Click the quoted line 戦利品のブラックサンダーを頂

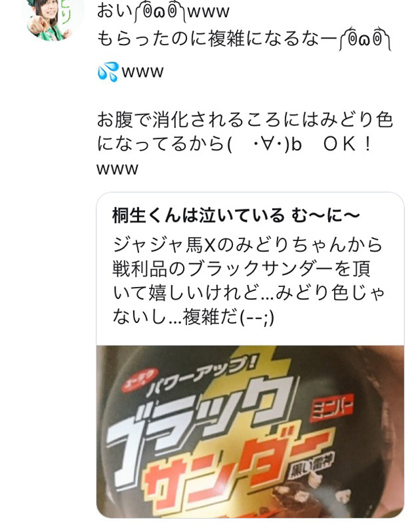click(241, 269)
